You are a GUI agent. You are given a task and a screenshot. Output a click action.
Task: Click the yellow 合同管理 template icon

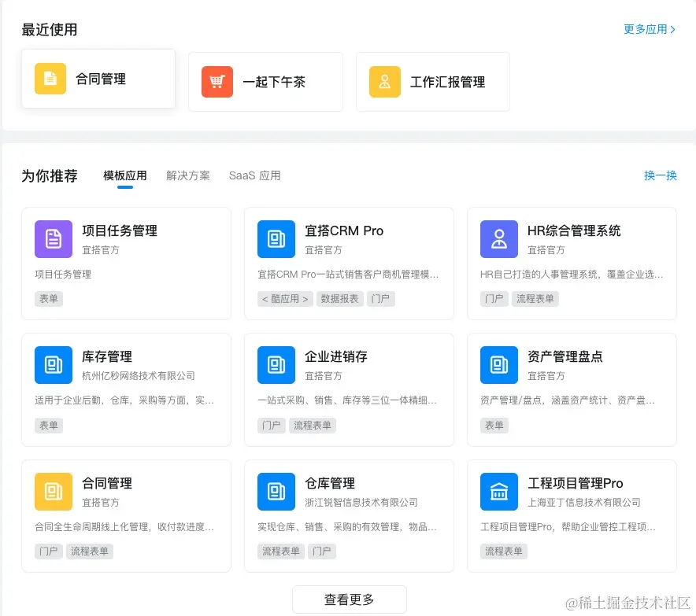coord(54,492)
